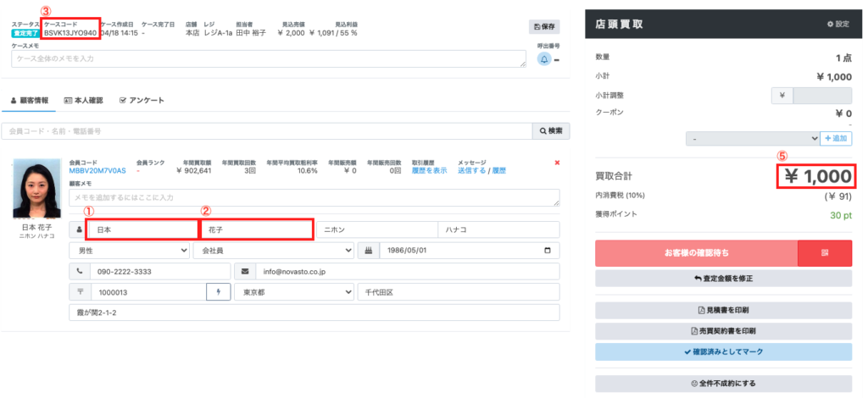
Task: Click 確認済みとしてマーク button
Action: (x=724, y=351)
